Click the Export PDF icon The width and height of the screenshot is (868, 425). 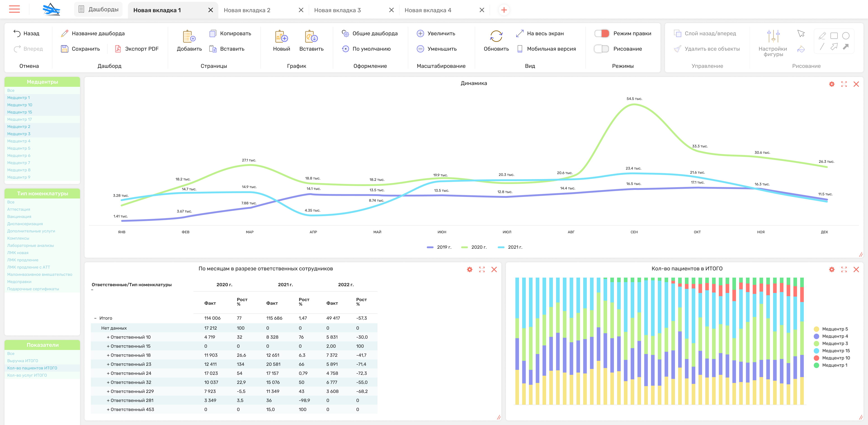click(x=118, y=49)
